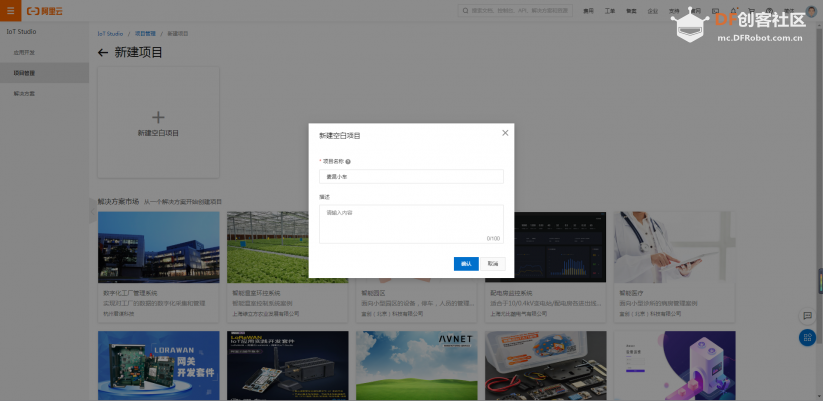The width and height of the screenshot is (823, 401).
Task: Open the LoRaWAN IoT应用实践开发套件 thumbnail
Action: coord(288,365)
